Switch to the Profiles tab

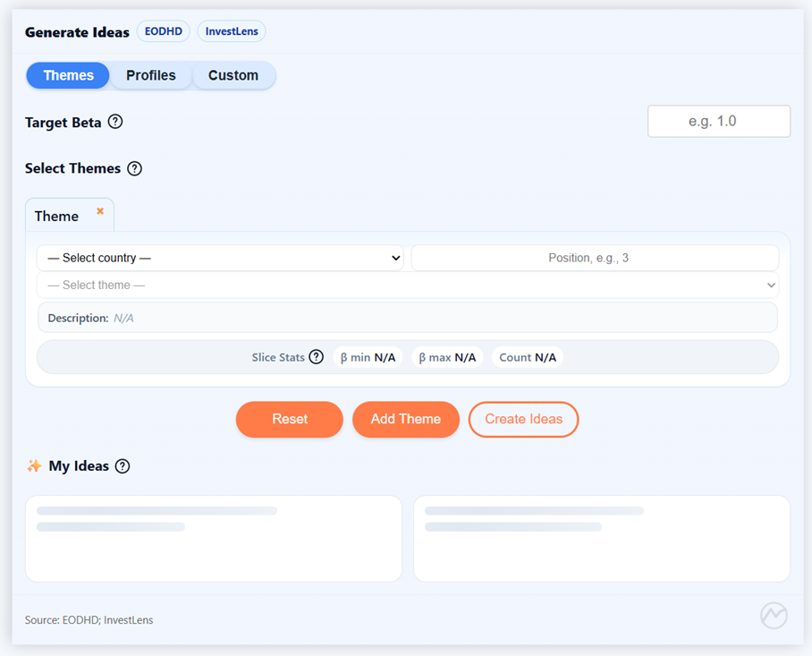150,75
